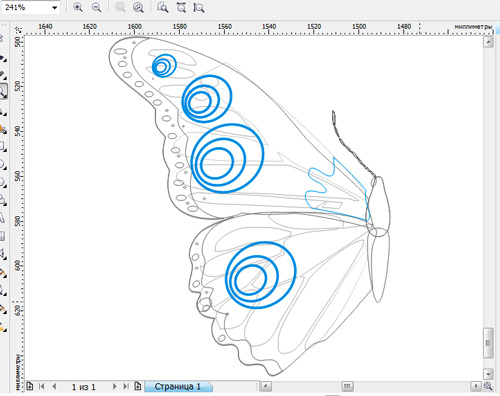Click the horizontal scrollbar right arrow
The height and width of the screenshot is (396, 500).
[476, 386]
